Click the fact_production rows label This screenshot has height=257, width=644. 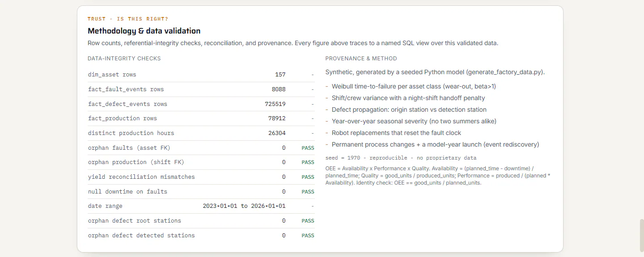pyautogui.click(x=123, y=118)
